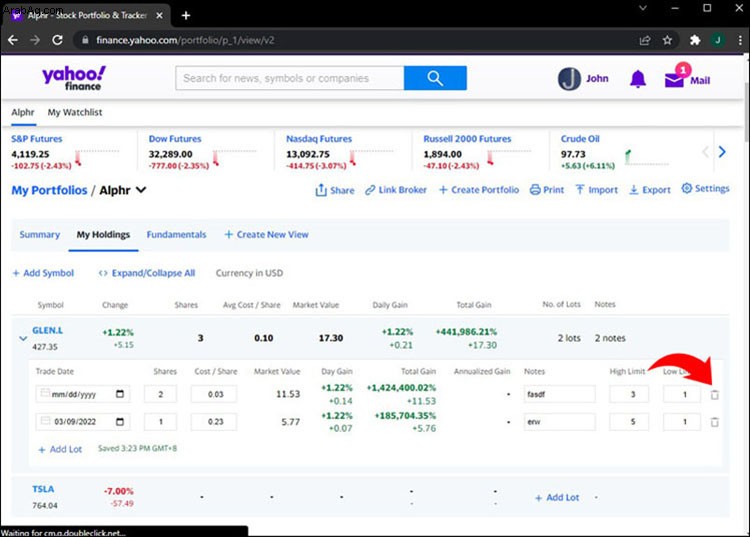Open John's profile avatar
Image resolution: width=750 pixels, height=537 pixels.
[569, 79]
